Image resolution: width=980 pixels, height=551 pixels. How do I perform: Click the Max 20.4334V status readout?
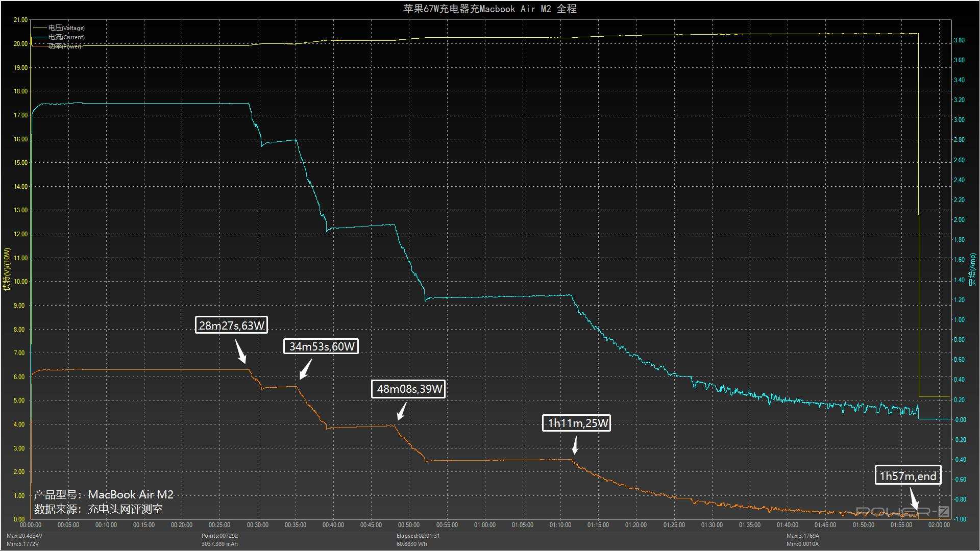click(x=24, y=536)
